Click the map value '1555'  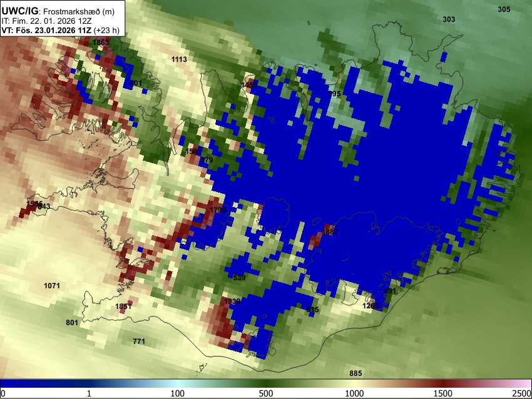(34, 204)
